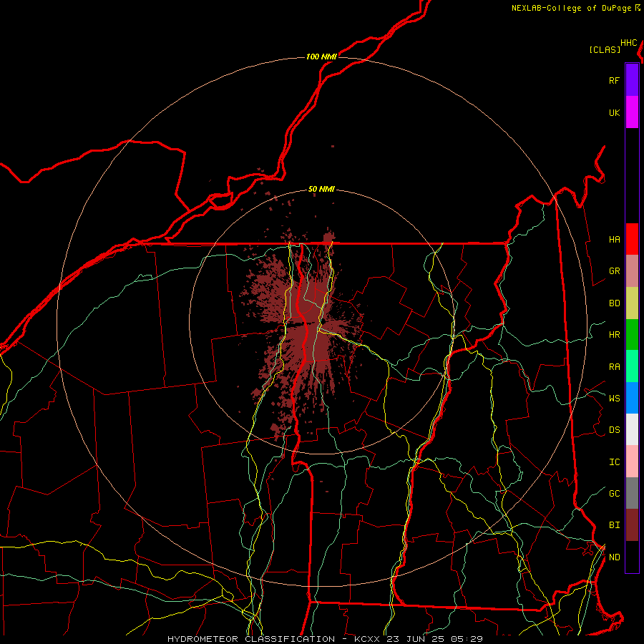Viewport: 644px width, 644px height.
Task: Select the GR legend color block
Action: point(632,271)
